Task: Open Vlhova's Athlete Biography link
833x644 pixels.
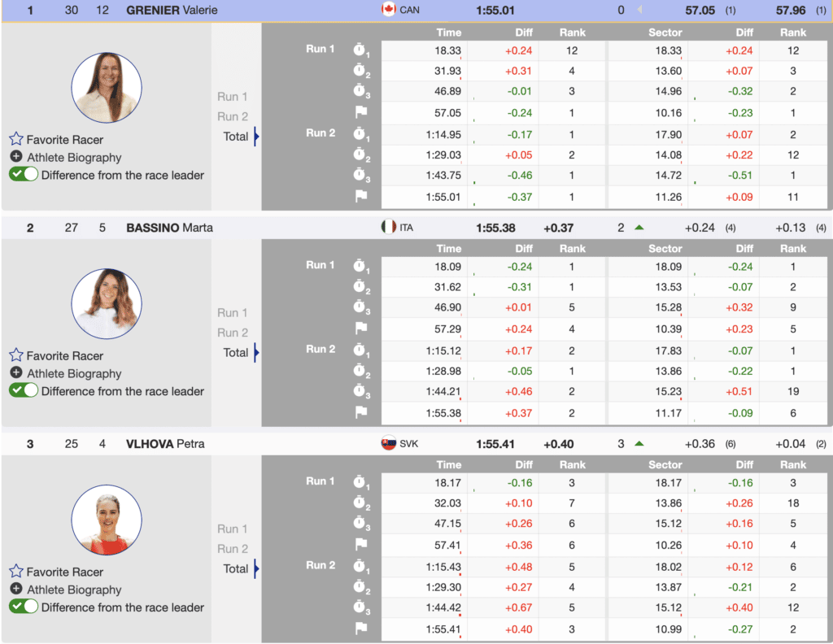Action: click(74, 590)
